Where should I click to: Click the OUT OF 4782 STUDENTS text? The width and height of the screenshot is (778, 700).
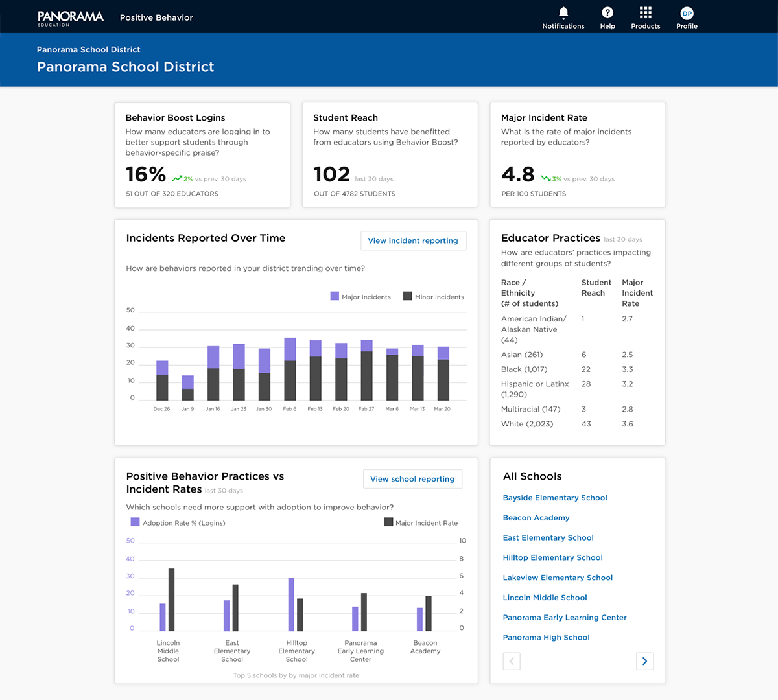pos(355,194)
